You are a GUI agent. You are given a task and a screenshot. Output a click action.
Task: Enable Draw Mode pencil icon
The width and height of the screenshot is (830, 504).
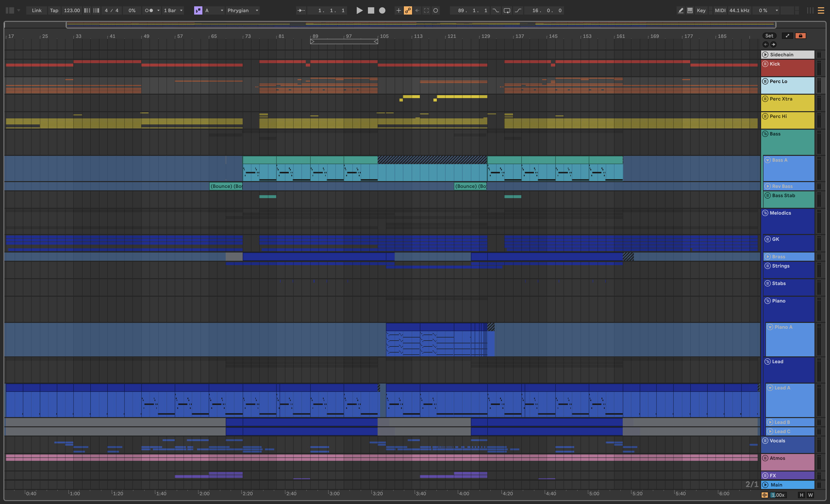point(681,10)
